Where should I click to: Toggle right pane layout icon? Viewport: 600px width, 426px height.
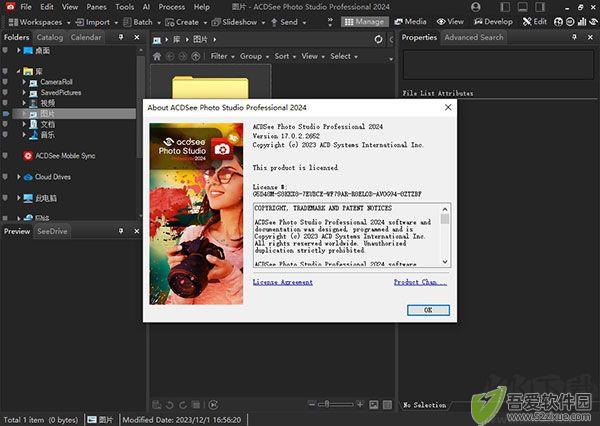pyautogui.click(x=540, y=7)
